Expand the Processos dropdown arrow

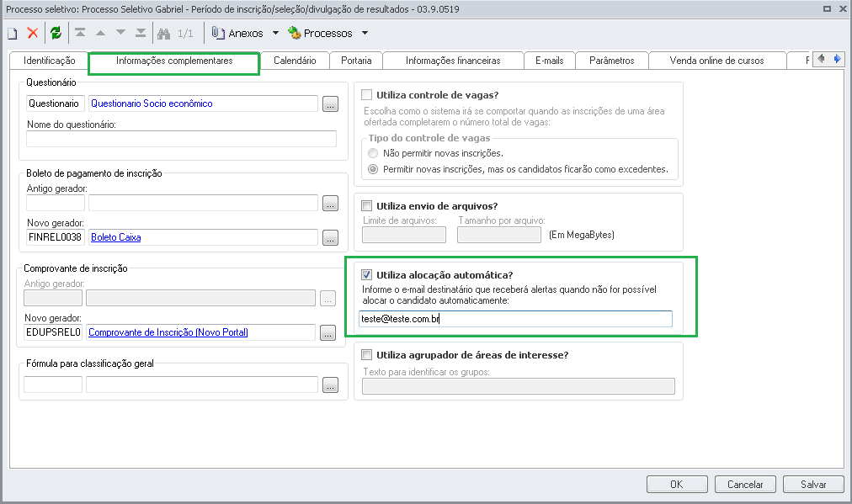pos(365,33)
